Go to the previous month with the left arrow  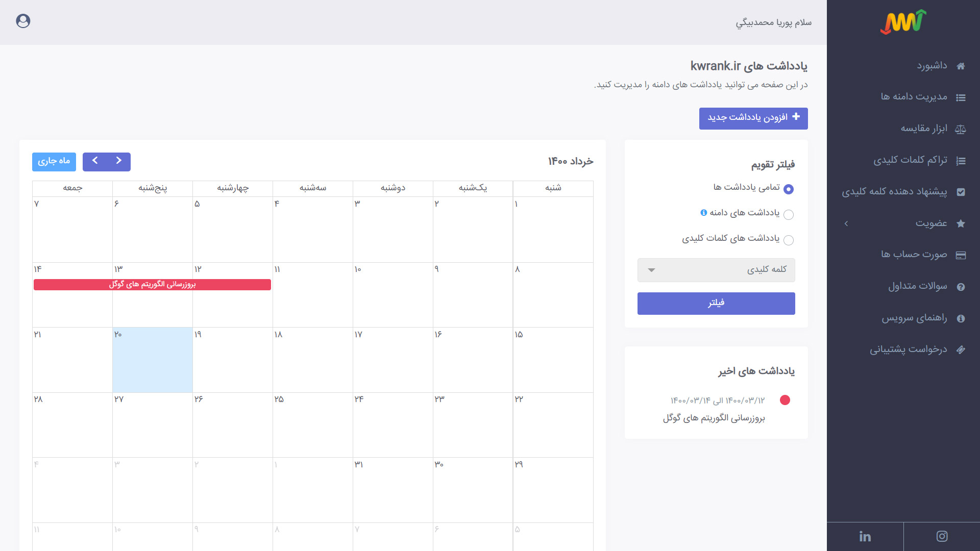[x=95, y=161]
